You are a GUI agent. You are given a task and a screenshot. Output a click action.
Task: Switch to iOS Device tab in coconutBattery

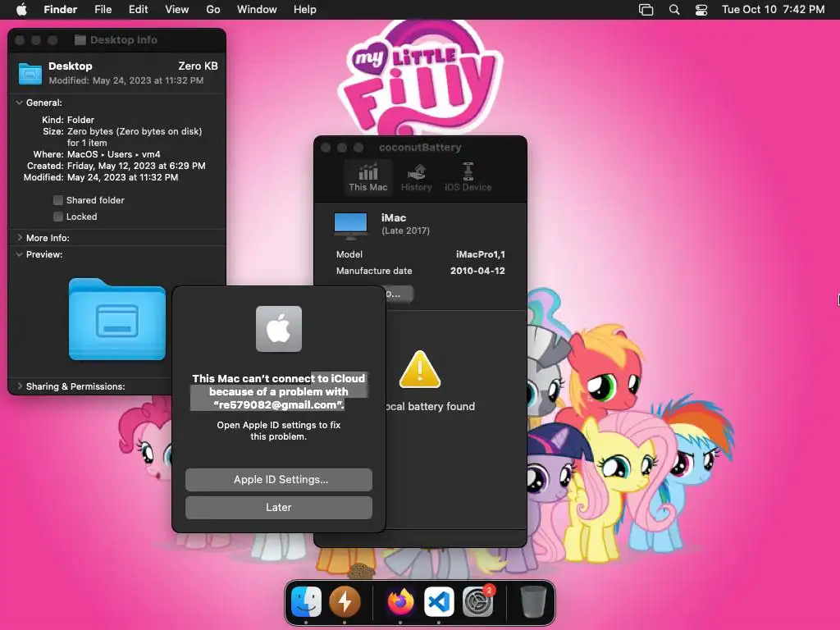[x=468, y=177]
